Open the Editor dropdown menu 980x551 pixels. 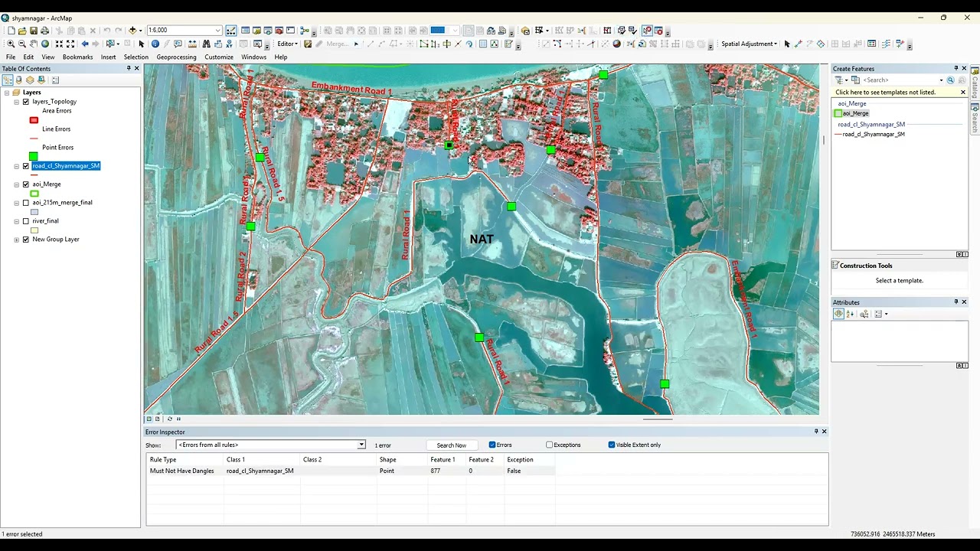tap(287, 44)
